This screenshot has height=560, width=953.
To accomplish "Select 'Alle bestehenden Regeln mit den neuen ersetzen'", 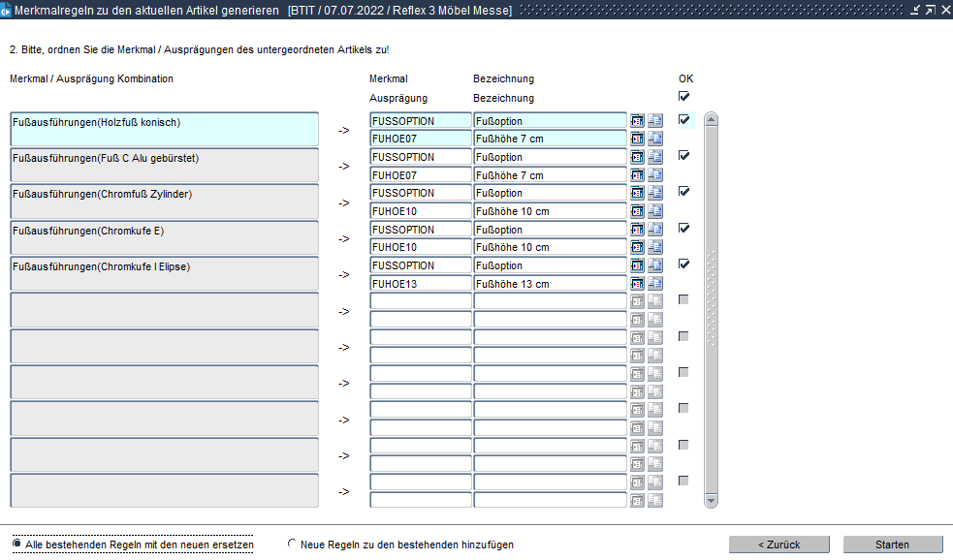I will 18,544.
